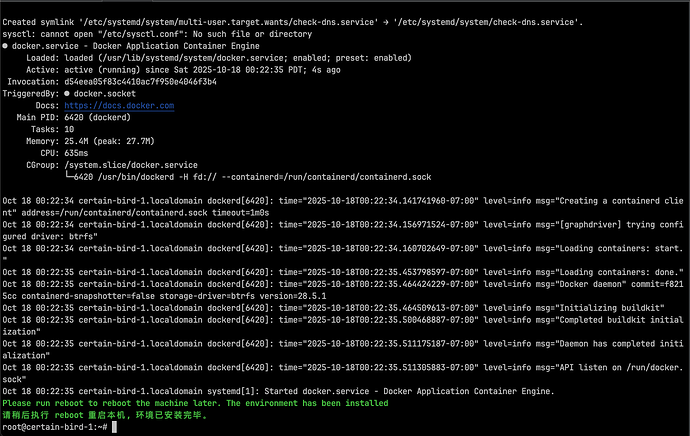This screenshot has width=690, height=436.
Task: Click the 'Started docker.service' systemd line
Action: (x=278, y=391)
